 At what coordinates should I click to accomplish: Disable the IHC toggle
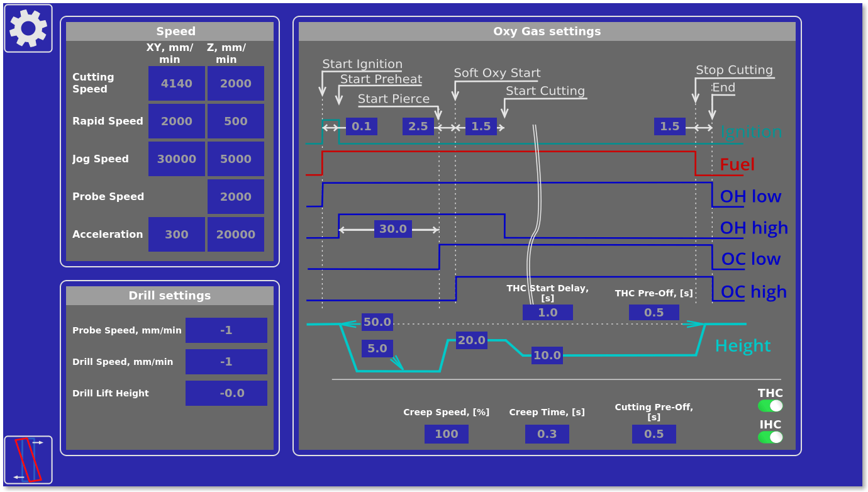[770, 437]
